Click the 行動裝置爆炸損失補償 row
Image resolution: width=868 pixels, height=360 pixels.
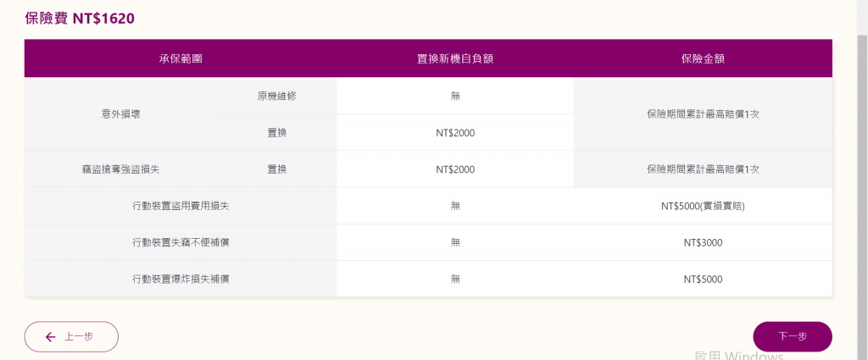coord(428,279)
